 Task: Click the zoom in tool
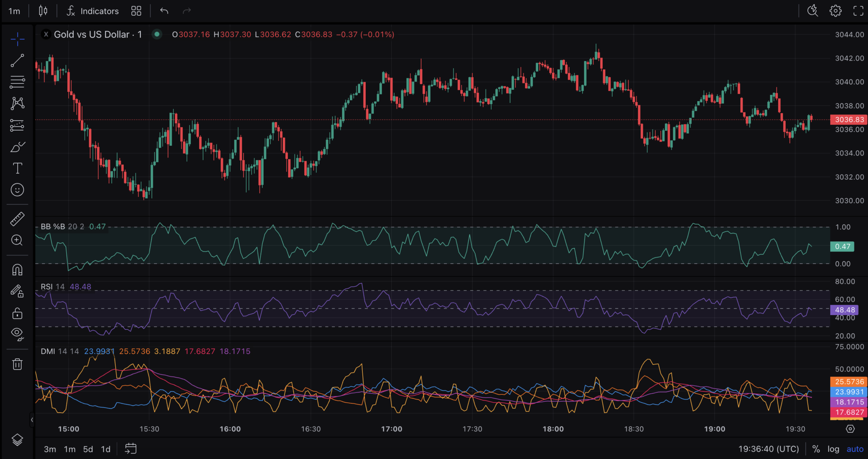17,240
